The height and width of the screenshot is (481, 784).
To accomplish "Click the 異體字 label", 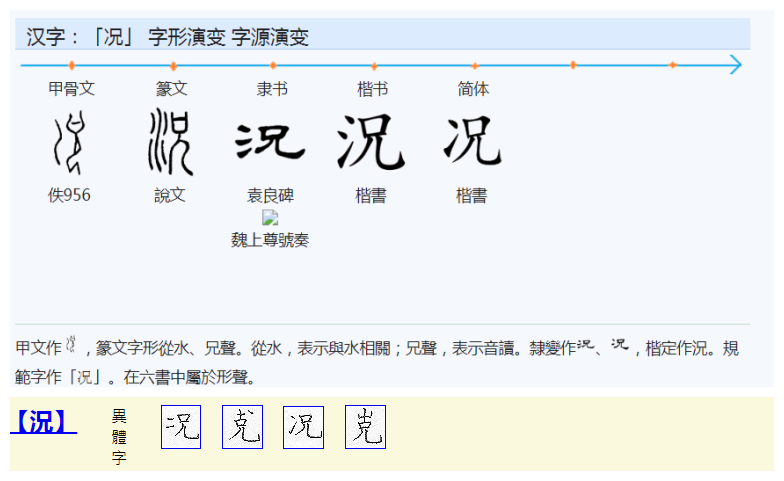I will (119, 436).
